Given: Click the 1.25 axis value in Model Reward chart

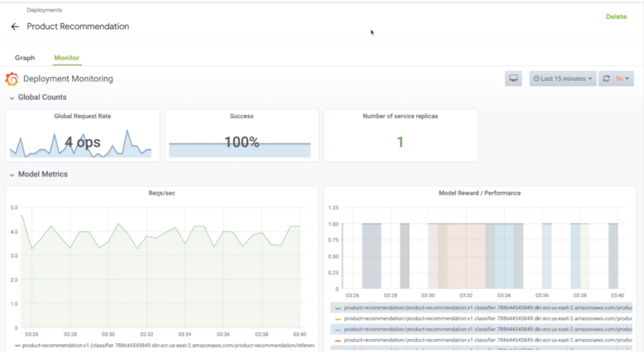Looking at the screenshot, I should click(x=333, y=207).
